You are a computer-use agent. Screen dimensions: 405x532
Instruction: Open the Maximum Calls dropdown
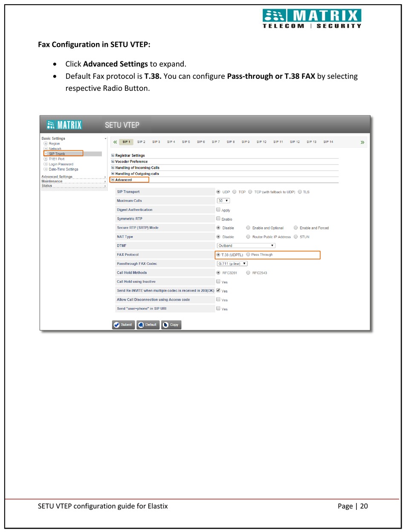223,201
